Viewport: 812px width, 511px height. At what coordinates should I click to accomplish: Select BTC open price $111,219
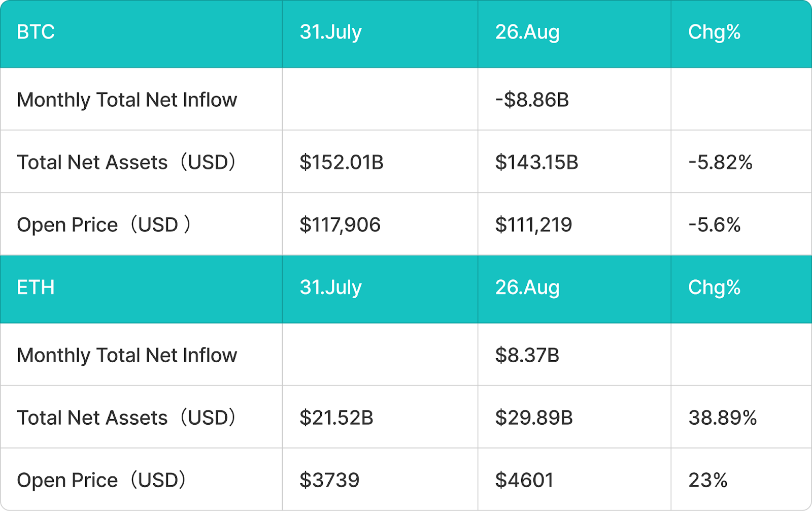[x=574, y=224]
